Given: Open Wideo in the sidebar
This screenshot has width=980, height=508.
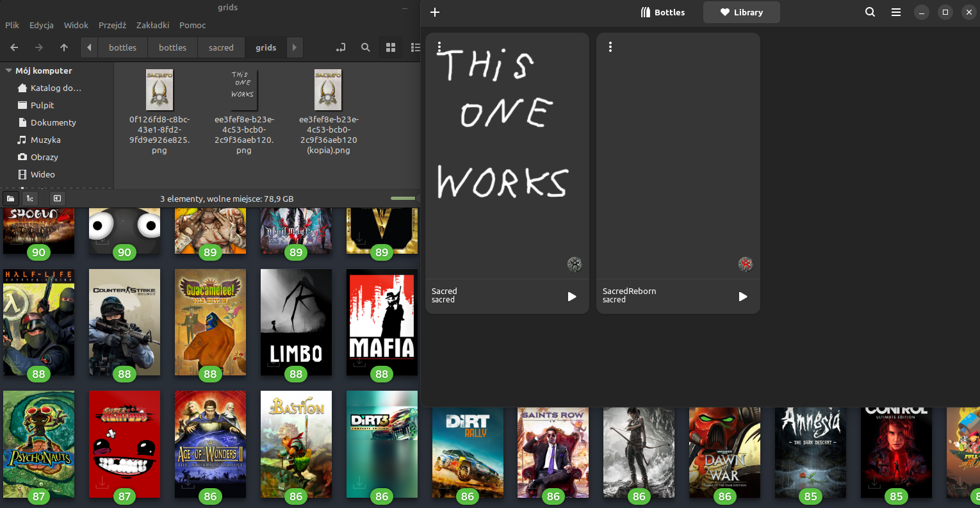Looking at the screenshot, I should click(x=43, y=174).
